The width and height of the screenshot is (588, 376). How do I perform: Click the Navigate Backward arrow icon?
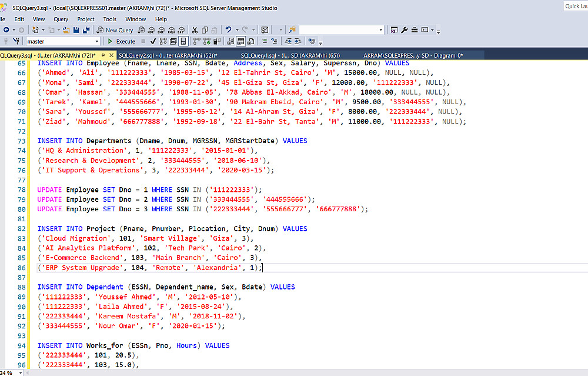pos(6,30)
